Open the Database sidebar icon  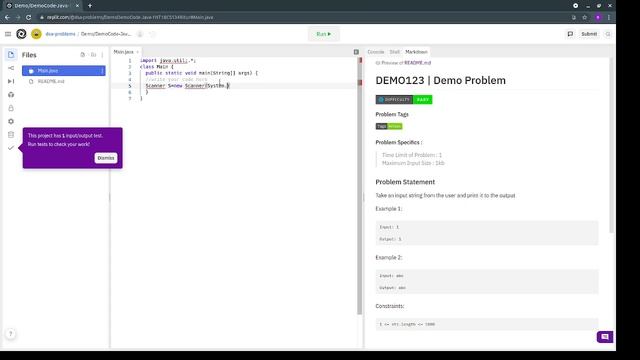click(11, 135)
